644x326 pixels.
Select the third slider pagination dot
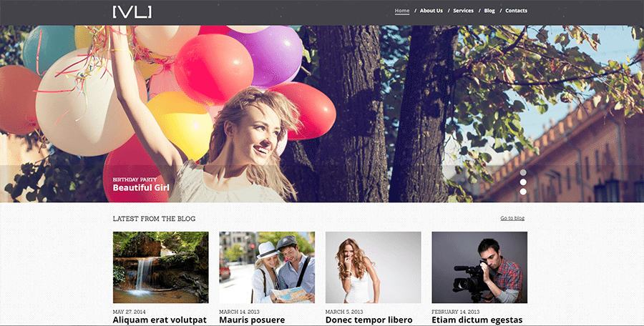[523, 192]
